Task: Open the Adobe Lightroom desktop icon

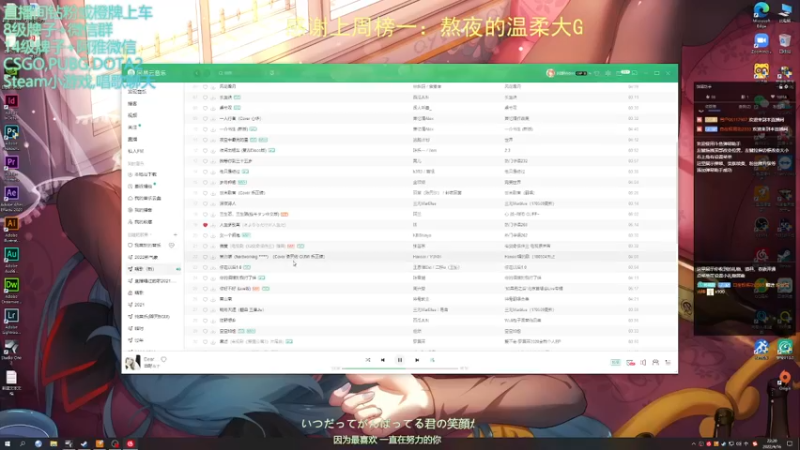Action: coord(11,320)
